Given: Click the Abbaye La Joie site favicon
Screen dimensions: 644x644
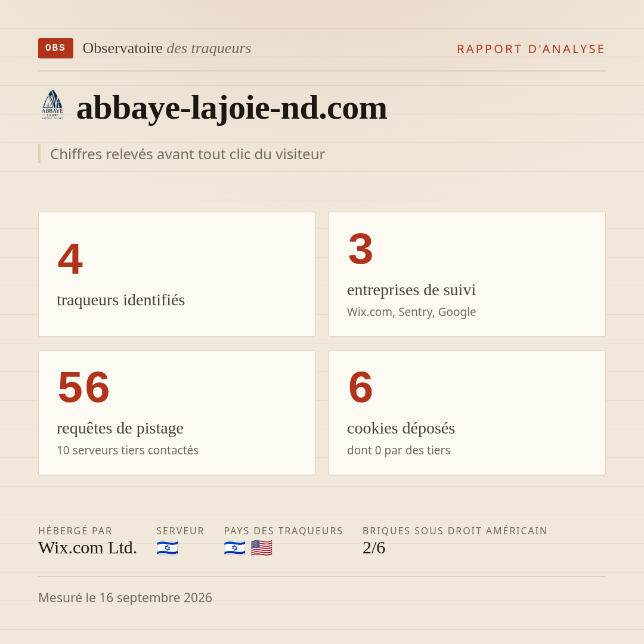Looking at the screenshot, I should [52, 105].
